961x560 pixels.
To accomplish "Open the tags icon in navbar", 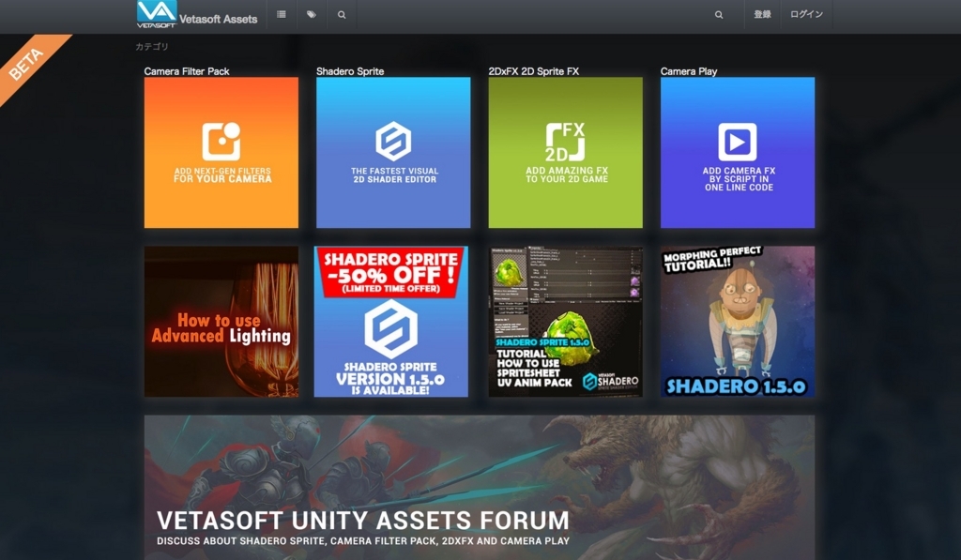I will [x=312, y=14].
